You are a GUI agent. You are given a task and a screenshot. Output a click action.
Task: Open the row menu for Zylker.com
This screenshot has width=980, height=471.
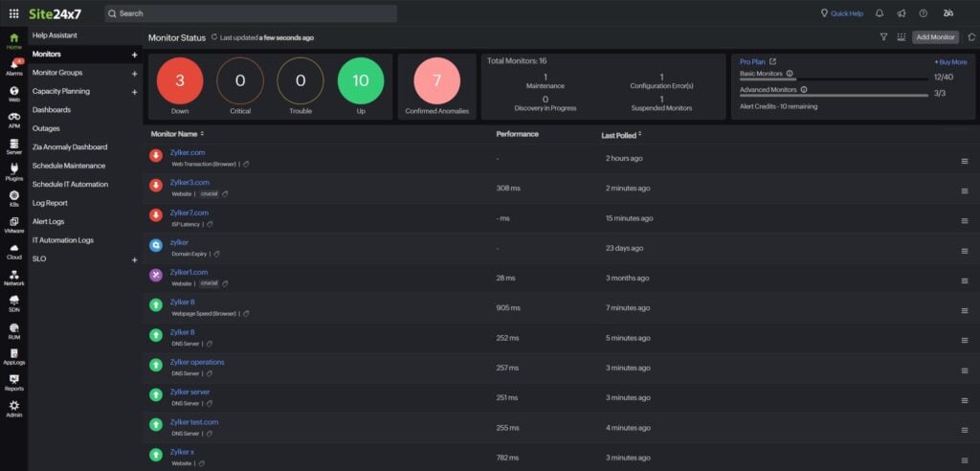[965, 162]
